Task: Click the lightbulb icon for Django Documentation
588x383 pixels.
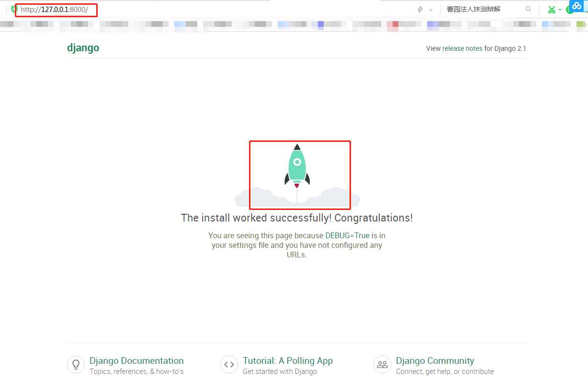Action: [x=76, y=365]
